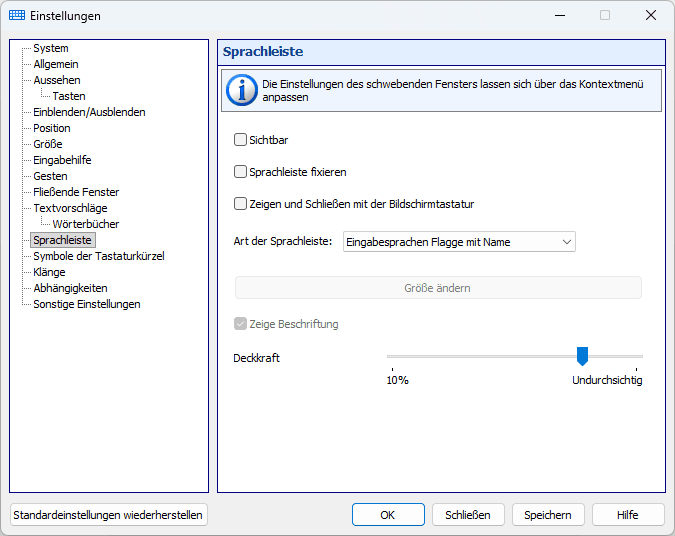
Task: Close the Einstellungen window
Action: tap(651, 15)
